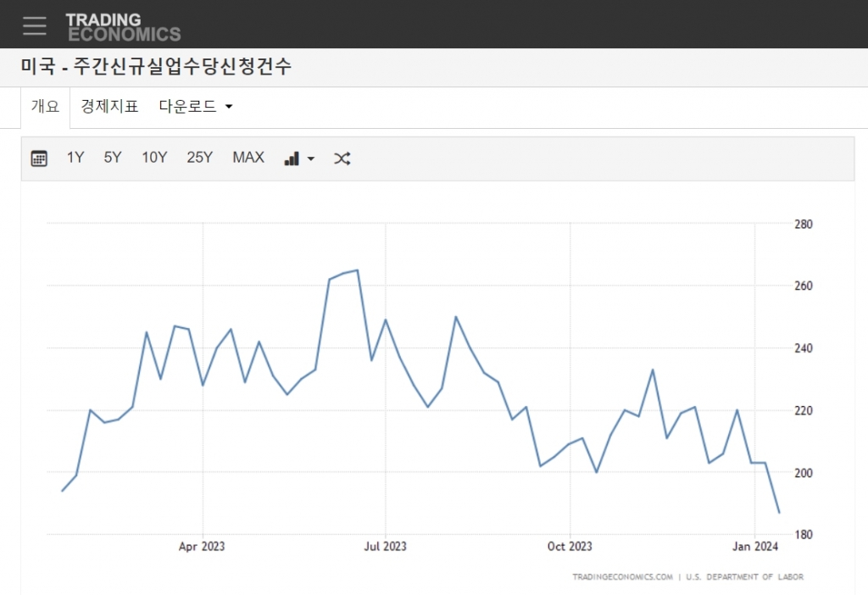The image size is (868, 595).
Task: Switch the chart to 5Y range
Action: [x=113, y=158]
